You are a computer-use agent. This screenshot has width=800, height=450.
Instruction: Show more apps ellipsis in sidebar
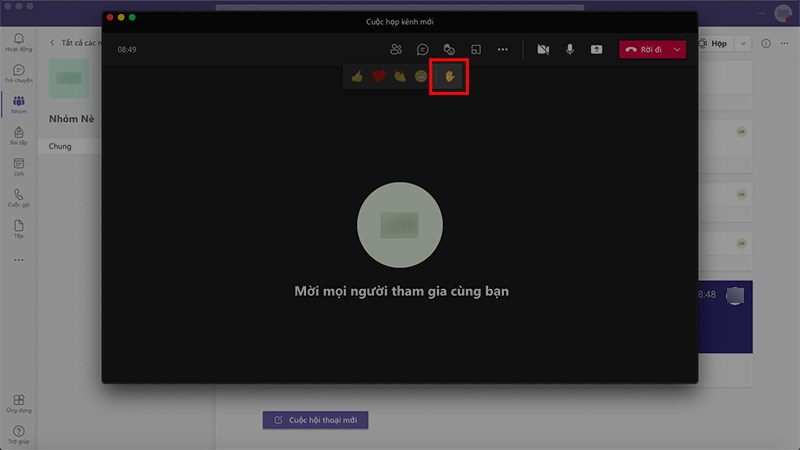(19, 260)
